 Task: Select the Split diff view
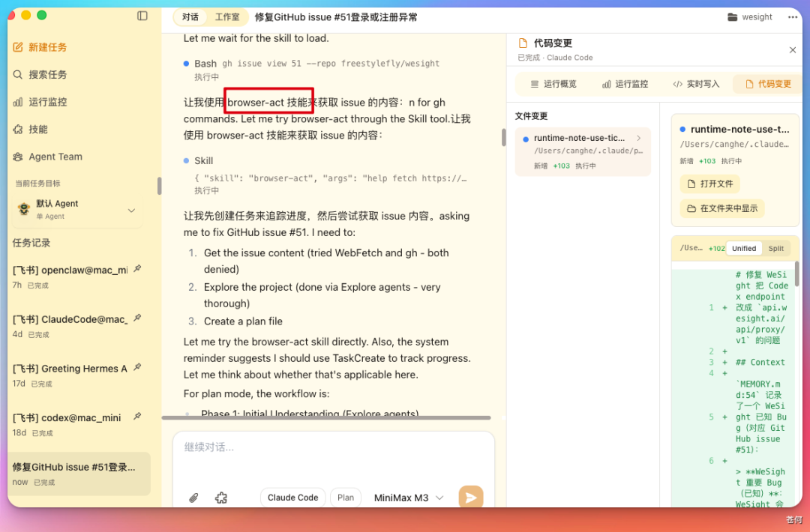click(776, 248)
